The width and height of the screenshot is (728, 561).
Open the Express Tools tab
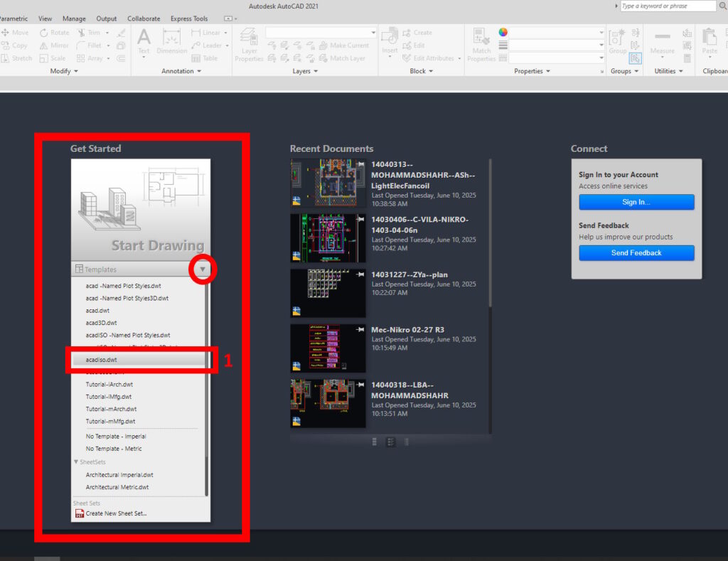(x=189, y=18)
